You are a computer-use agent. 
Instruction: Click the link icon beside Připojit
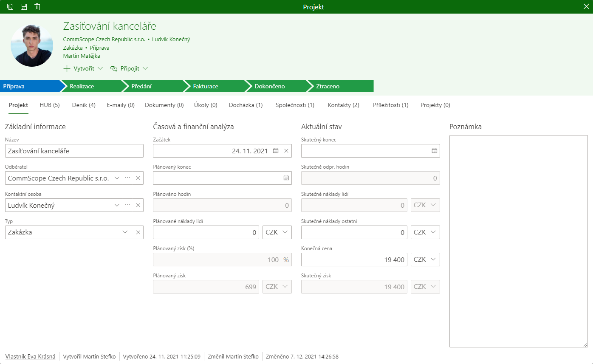click(113, 68)
